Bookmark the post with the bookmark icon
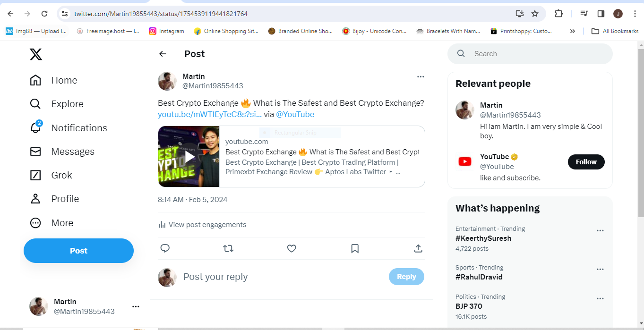This screenshot has width=644, height=330. (355, 248)
